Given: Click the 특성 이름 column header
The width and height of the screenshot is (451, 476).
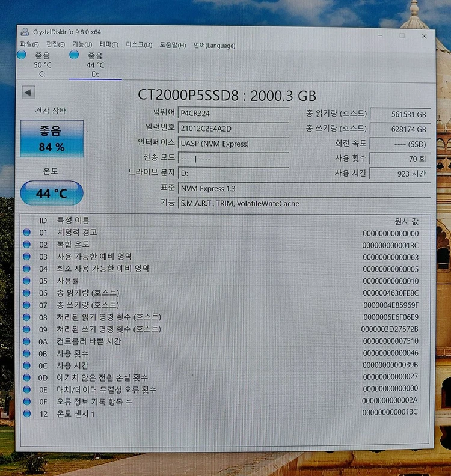Looking at the screenshot, I should pos(73,220).
